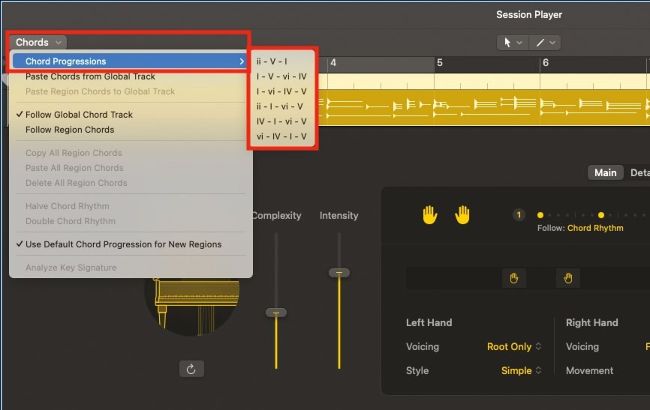Open the pencil tool menu

pos(545,42)
